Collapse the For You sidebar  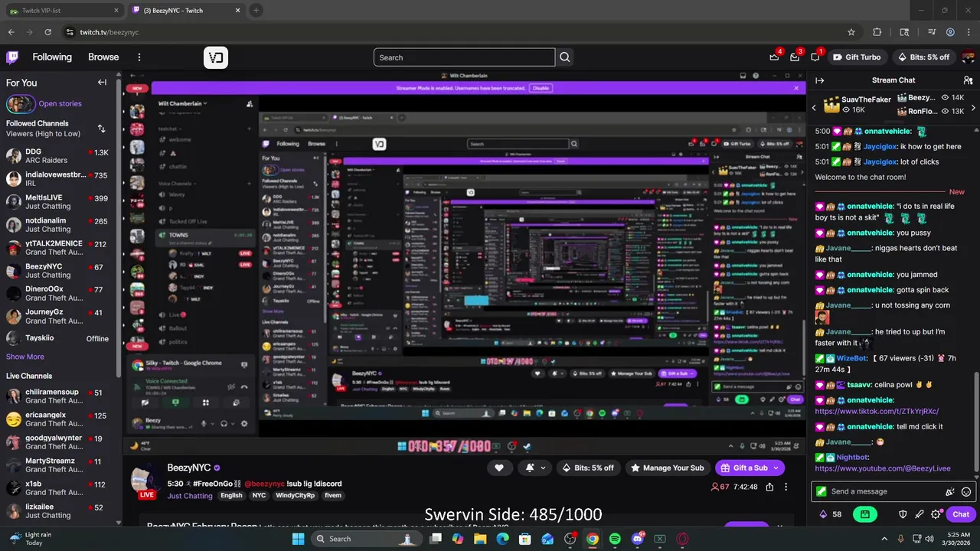point(102,83)
